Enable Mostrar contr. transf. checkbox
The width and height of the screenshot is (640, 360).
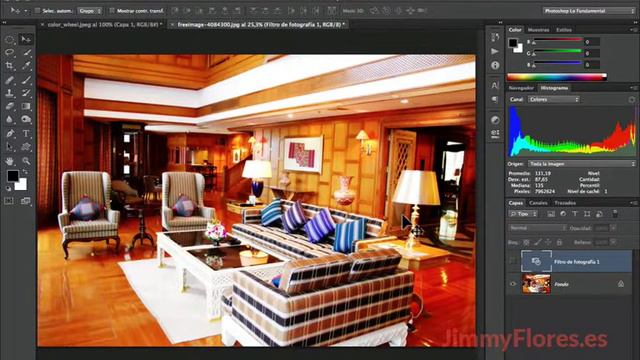point(112,11)
